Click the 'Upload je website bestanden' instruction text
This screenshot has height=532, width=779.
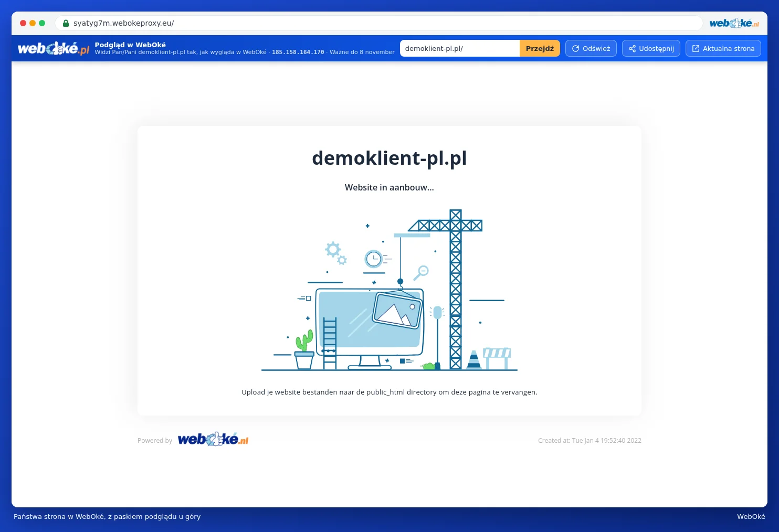coord(389,392)
